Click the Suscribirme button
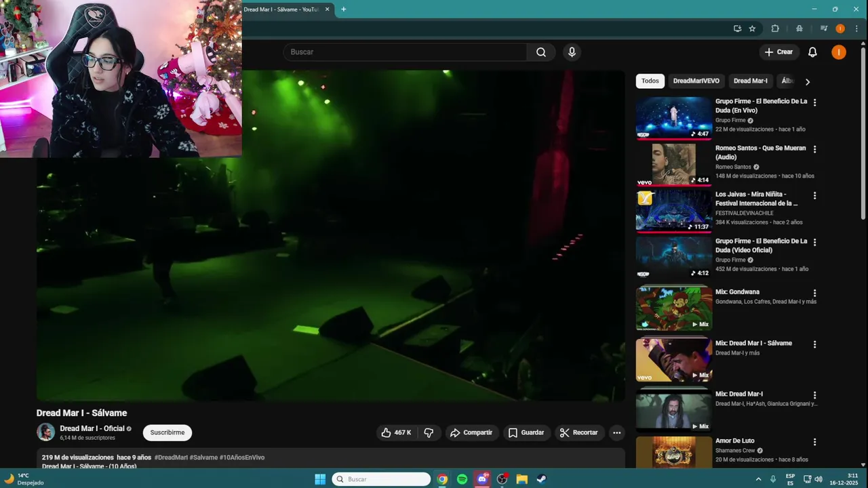The image size is (868, 488). (x=167, y=432)
